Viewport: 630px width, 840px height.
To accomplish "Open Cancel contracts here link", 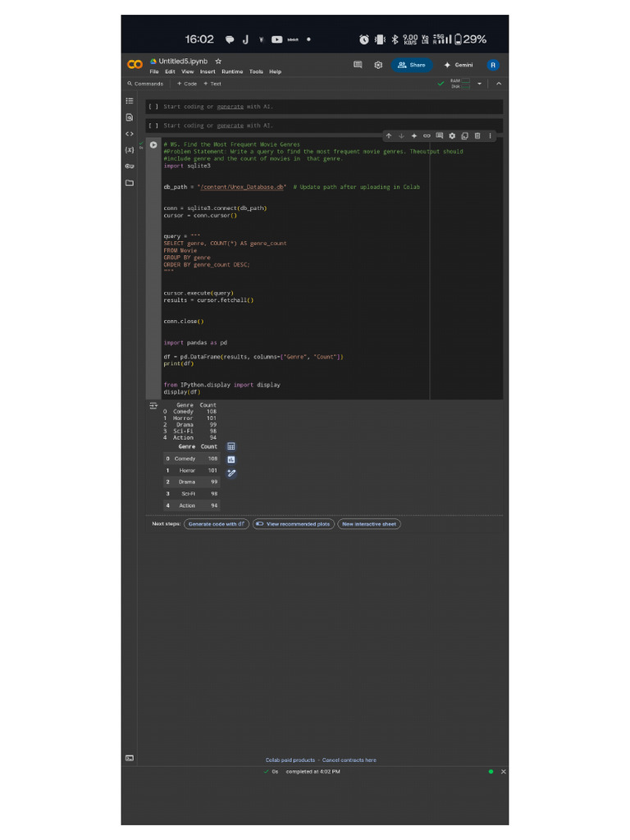I will coord(349,760).
